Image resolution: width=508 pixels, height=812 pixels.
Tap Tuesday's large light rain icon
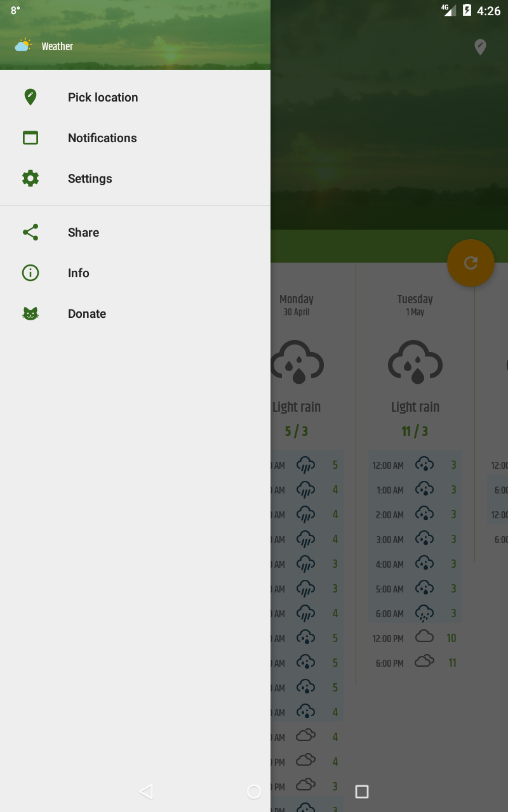pyautogui.click(x=415, y=362)
